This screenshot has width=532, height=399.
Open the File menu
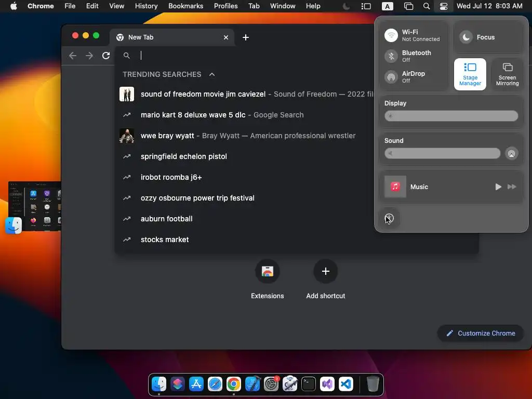pos(70,6)
